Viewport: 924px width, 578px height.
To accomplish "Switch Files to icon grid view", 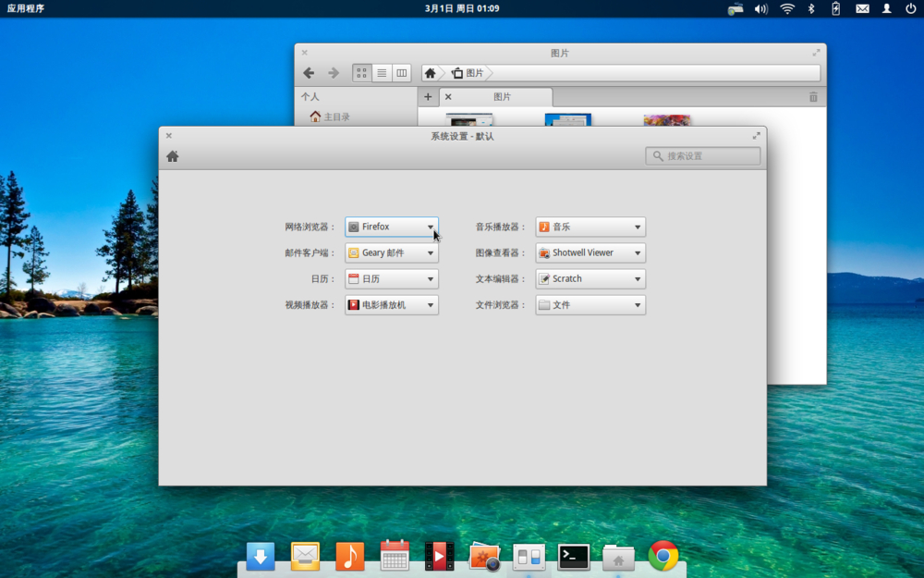I will (x=362, y=72).
